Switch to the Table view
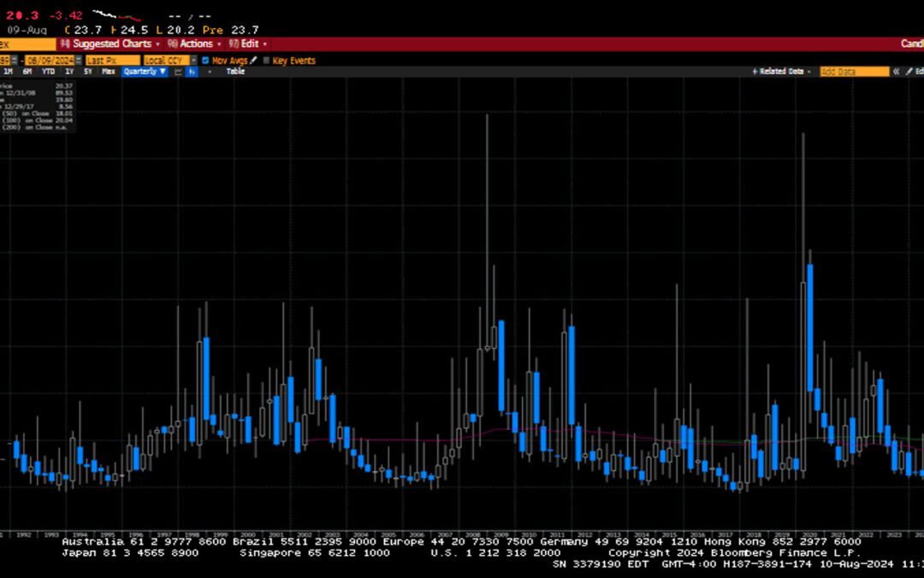The height and width of the screenshot is (578, 924). [x=236, y=71]
